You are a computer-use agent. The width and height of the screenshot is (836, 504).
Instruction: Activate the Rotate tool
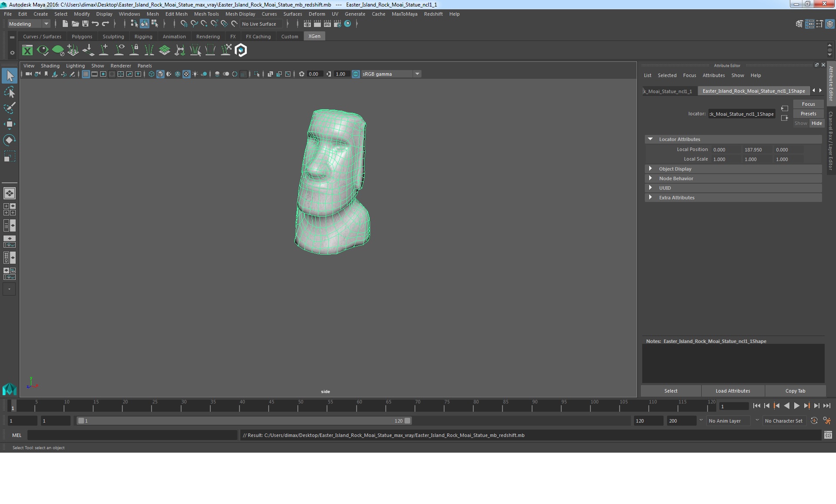coord(9,140)
